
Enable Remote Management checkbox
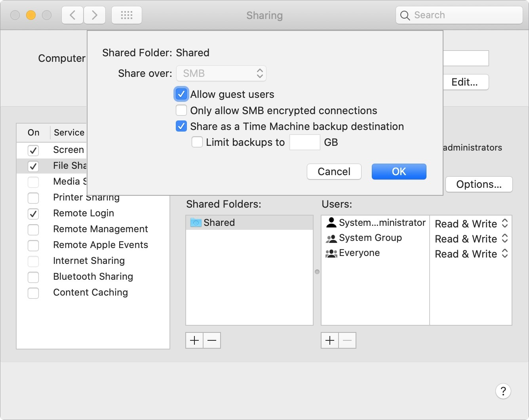pyautogui.click(x=33, y=229)
